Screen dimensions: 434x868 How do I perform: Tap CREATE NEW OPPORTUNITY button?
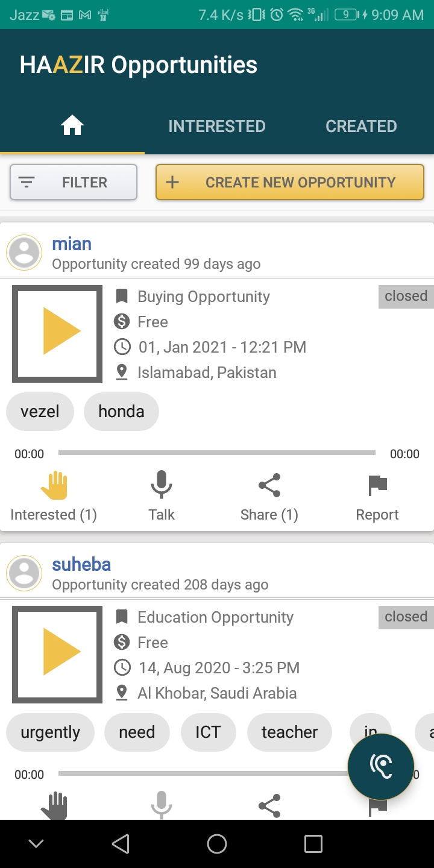click(290, 182)
